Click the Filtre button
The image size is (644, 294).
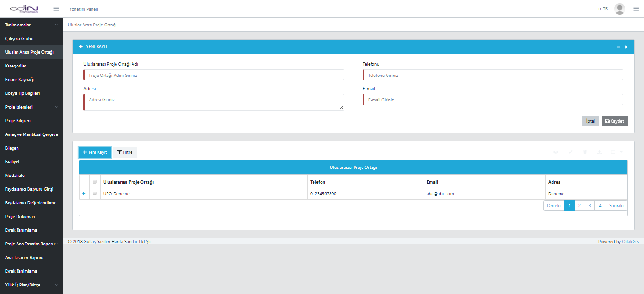click(125, 152)
